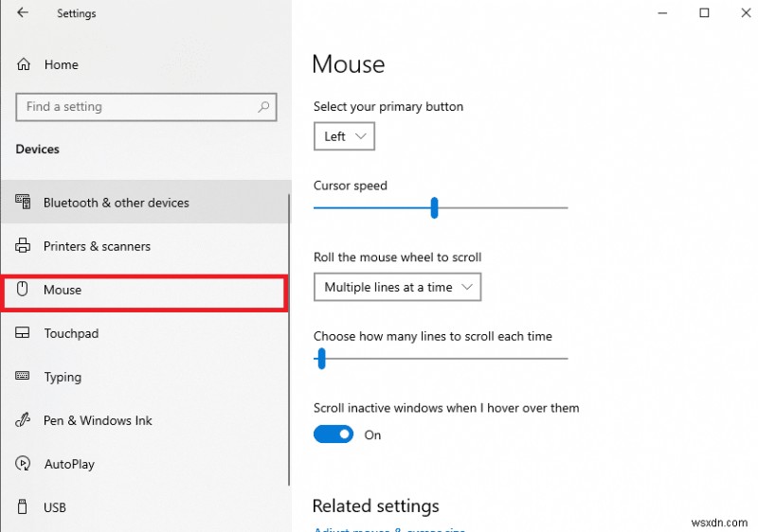The height and width of the screenshot is (532, 758).
Task: Select the USB icon
Action: [x=22, y=506]
